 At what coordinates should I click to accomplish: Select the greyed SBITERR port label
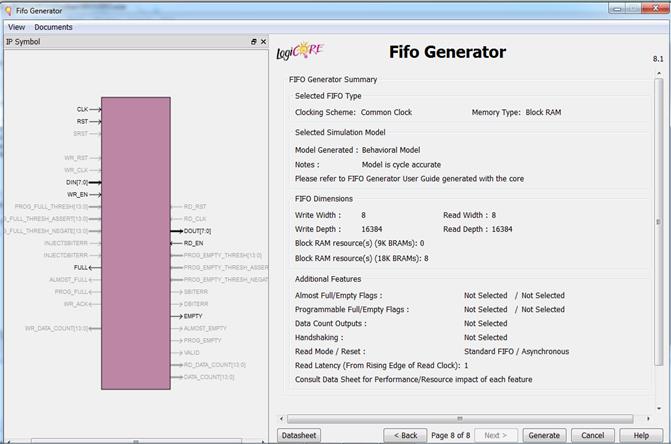click(x=196, y=292)
